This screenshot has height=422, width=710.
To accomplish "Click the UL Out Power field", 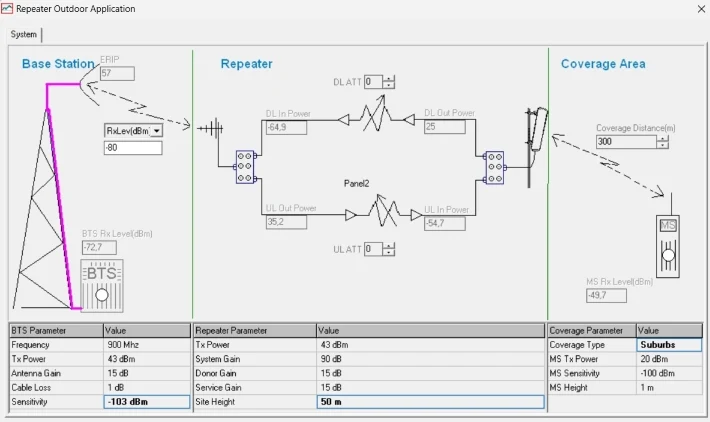I will 286,222.
